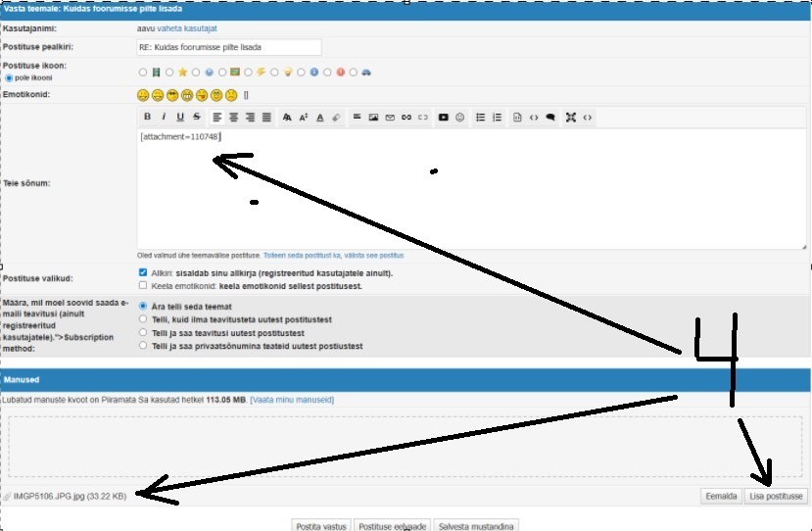Image resolution: width=812 pixels, height=531 pixels.
Task: Choose "Telli ja saa teavitusi uutest postitustest"
Action: tap(143, 332)
